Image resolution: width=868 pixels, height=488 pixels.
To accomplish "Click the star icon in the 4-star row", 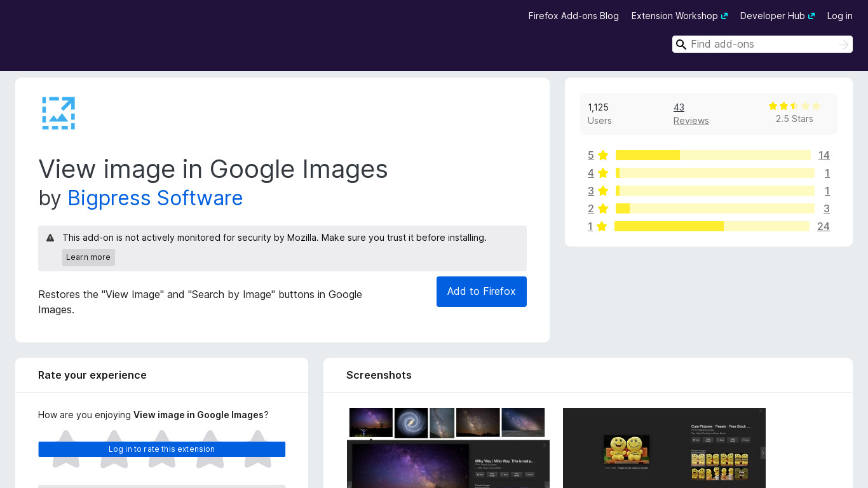I will coord(603,173).
